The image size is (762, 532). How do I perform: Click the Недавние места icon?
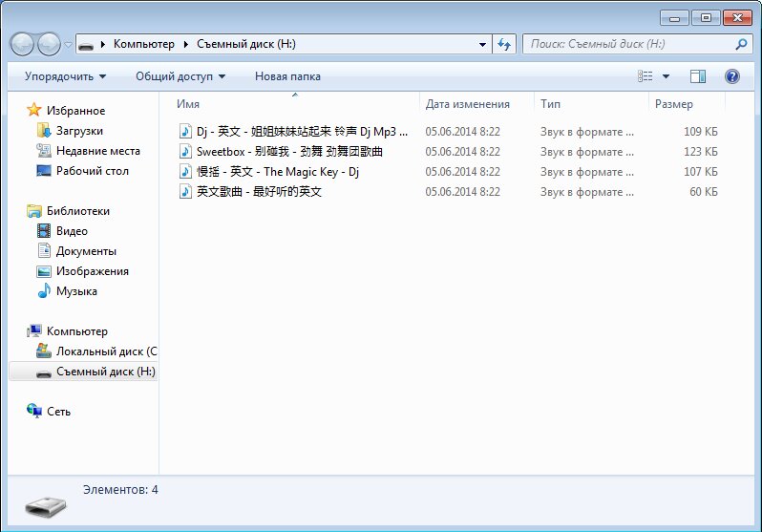point(44,150)
